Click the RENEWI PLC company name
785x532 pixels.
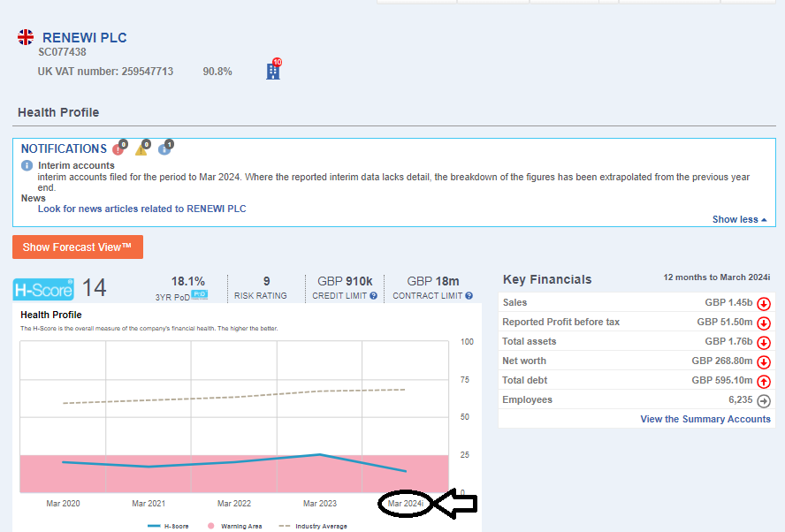(85, 37)
